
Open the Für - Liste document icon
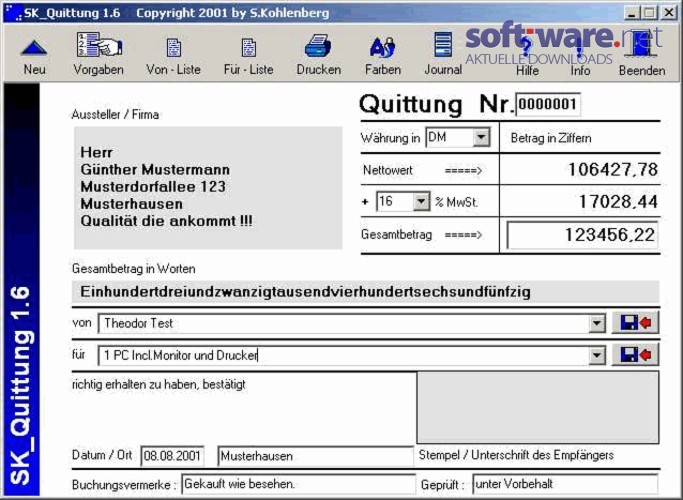pos(249,47)
